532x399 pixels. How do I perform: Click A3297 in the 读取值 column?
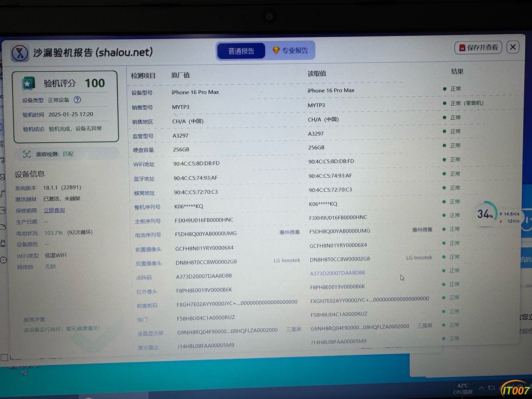(316, 134)
